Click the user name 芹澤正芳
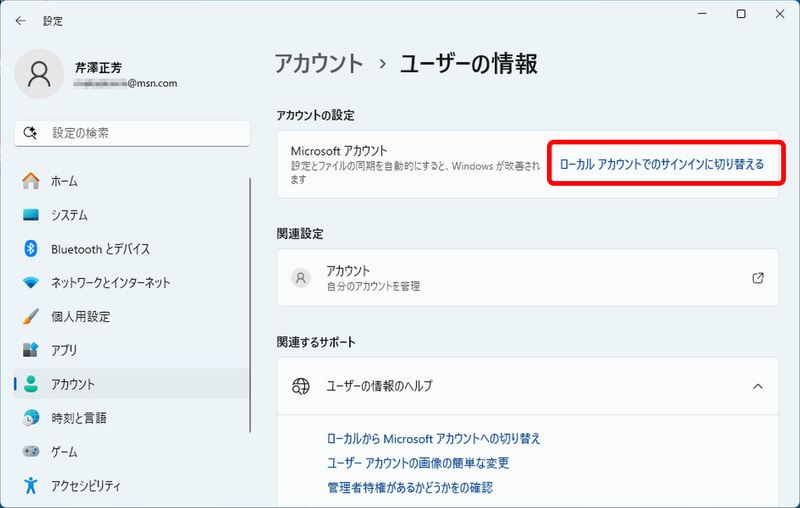Image resolution: width=800 pixels, height=508 pixels. pyautogui.click(x=98, y=68)
